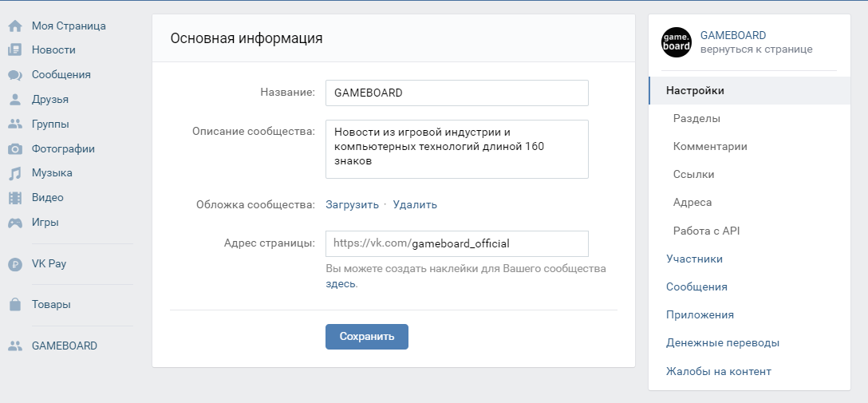Screen dimensions: 868x403
Task: Select the Friends person icon
Action: [14, 100]
